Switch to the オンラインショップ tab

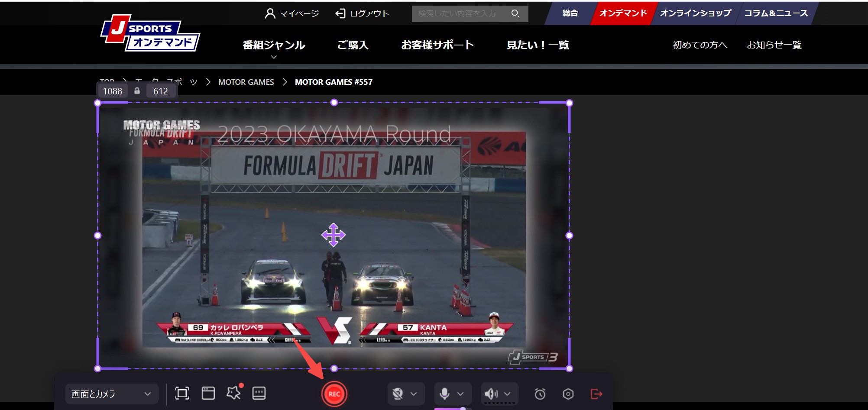pyautogui.click(x=696, y=13)
